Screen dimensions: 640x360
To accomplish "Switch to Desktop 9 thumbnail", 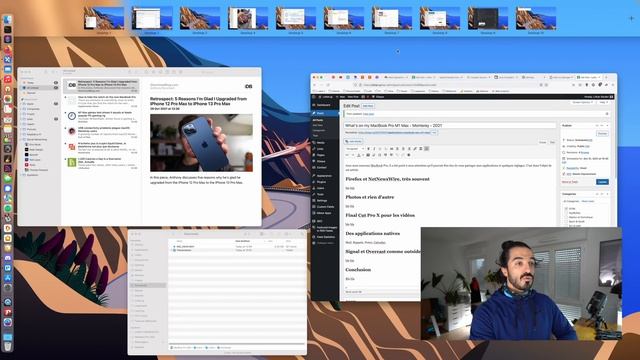I will pyautogui.click(x=488, y=18).
